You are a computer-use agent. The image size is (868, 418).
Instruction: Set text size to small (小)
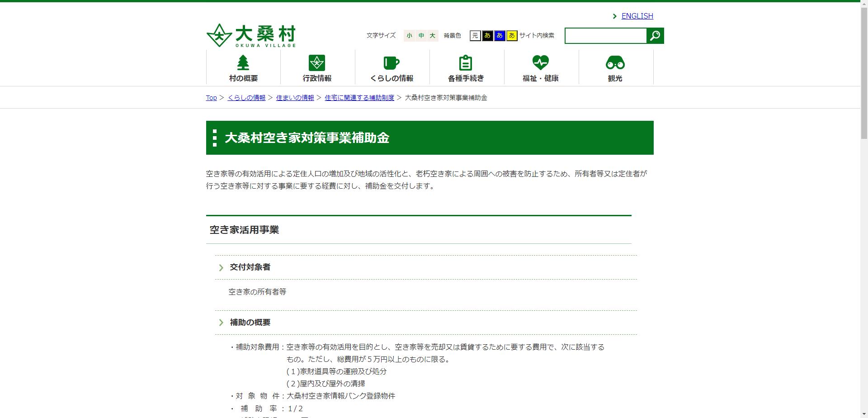click(x=409, y=36)
